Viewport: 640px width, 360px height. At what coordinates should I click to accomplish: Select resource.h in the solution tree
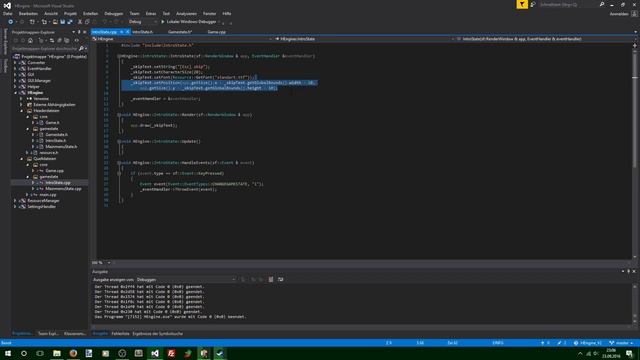49,153
